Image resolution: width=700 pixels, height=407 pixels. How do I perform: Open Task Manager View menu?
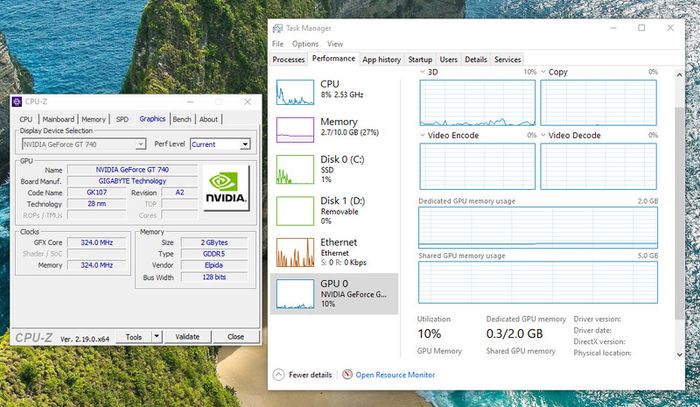point(335,44)
